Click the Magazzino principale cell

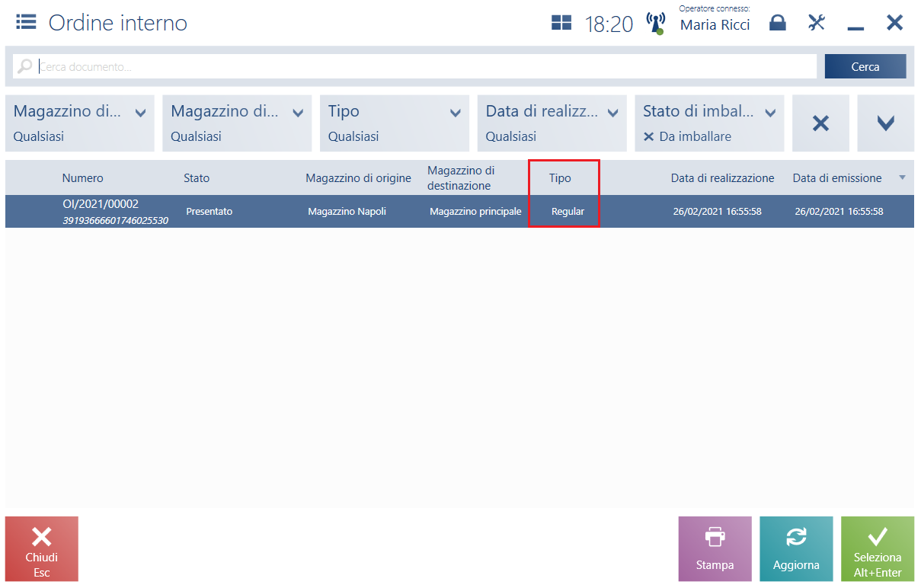[475, 212]
